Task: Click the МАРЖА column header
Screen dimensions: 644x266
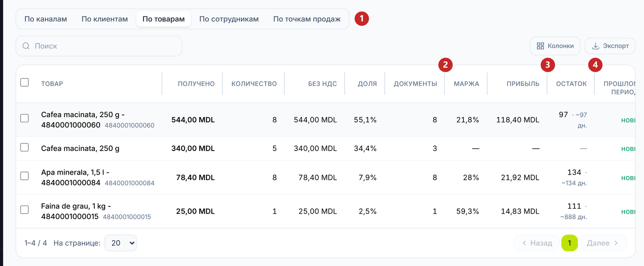Action: pyautogui.click(x=466, y=84)
